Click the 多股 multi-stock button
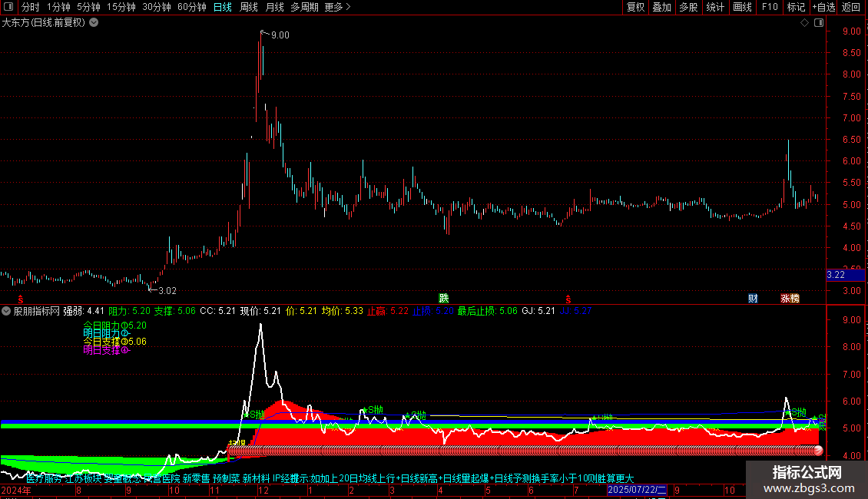The width and height of the screenshot is (868, 499). (688, 7)
